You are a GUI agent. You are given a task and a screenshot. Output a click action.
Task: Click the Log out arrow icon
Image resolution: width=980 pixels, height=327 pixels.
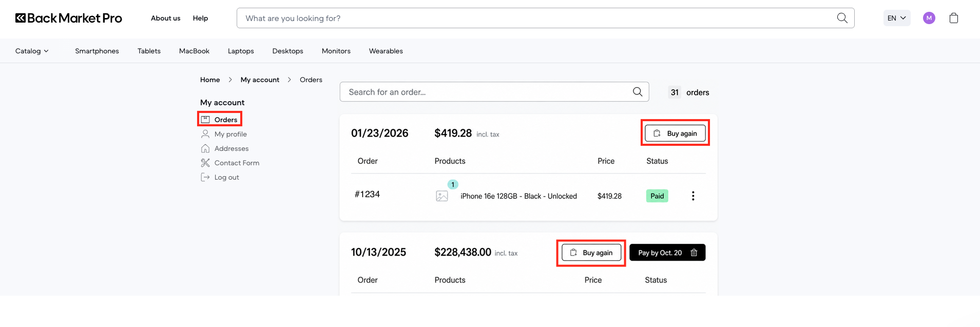pyautogui.click(x=205, y=177)
